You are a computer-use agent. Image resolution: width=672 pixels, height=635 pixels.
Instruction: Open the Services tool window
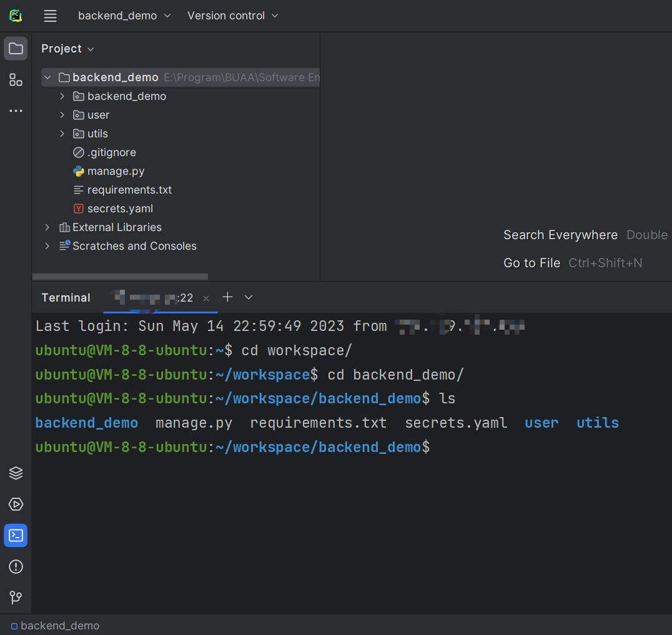click(x=16, y=505)
